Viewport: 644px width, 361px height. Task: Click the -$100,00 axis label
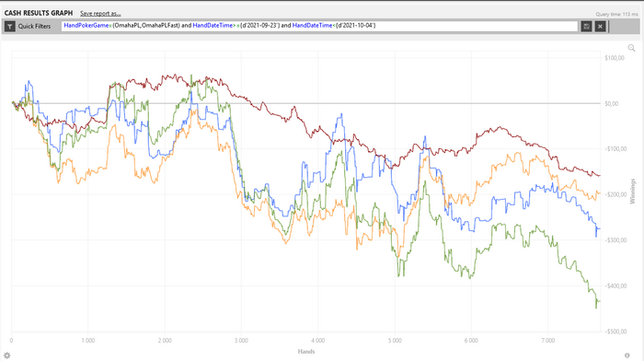pos(615,149)
